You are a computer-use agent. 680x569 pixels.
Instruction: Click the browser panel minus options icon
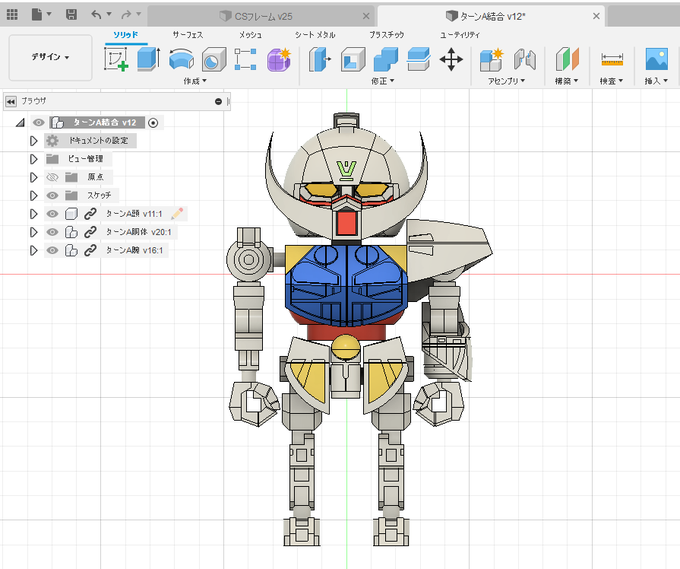pyautogui.click(x=218, y=101)
